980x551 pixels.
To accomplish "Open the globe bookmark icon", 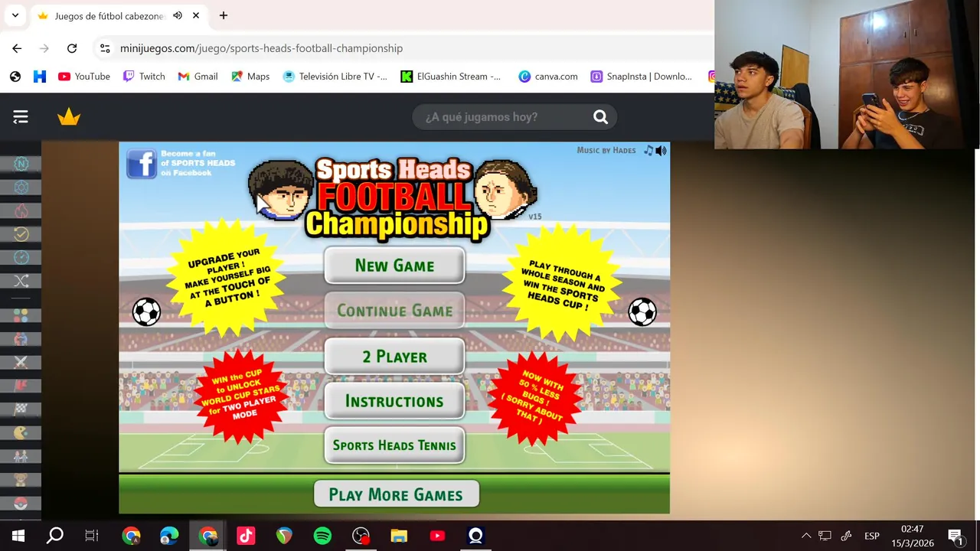I will click(x=15, y=77).
